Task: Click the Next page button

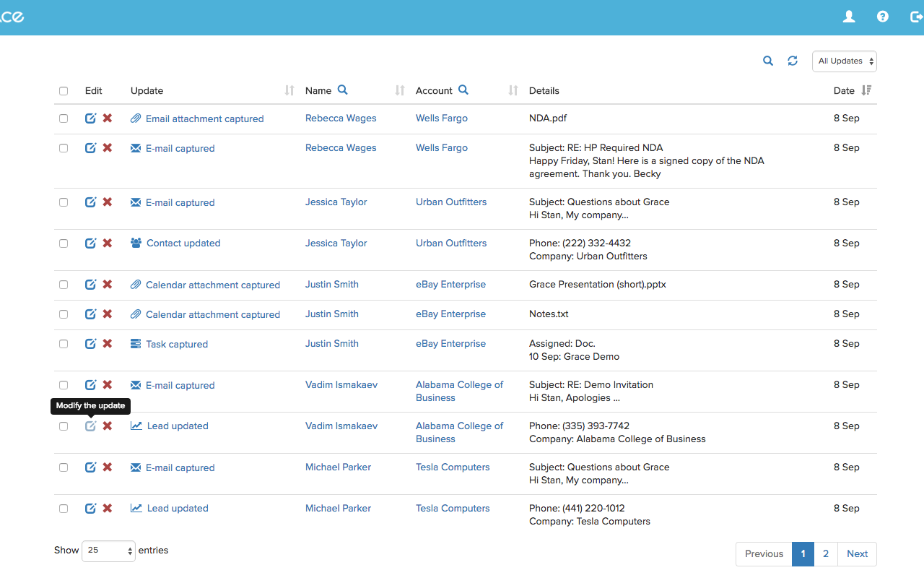Action: pos(858,554)
